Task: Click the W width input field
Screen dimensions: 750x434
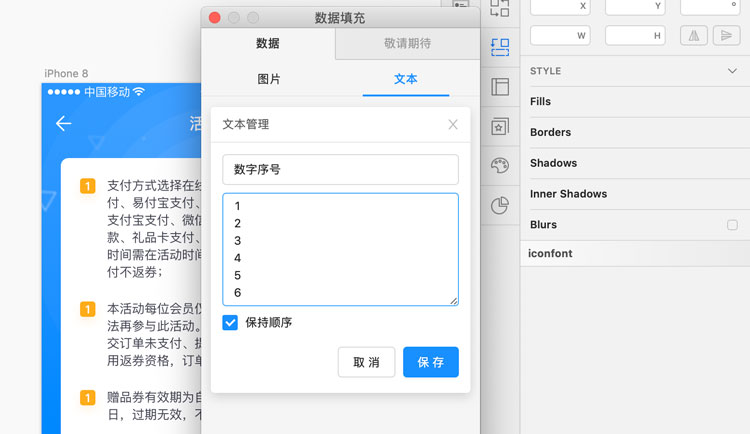Action: pos(560,35)
